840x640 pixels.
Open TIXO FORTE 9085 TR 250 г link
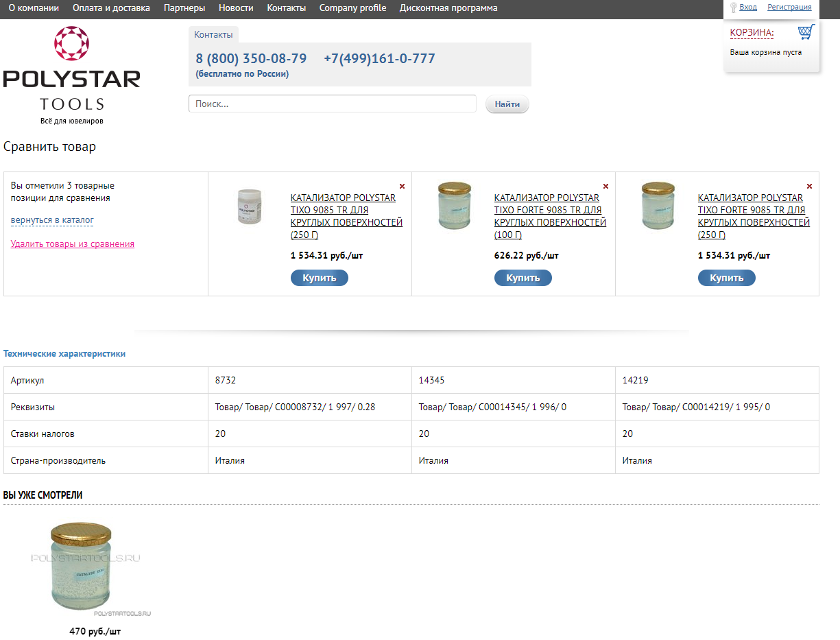click(754, 216)
